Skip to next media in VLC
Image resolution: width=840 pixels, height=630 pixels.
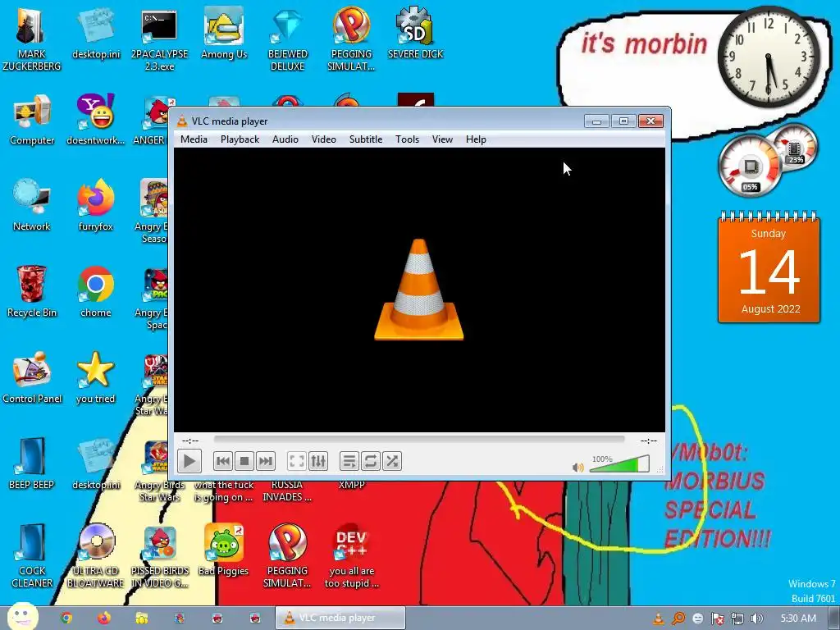pyautogui.click(x=265, y=461)
